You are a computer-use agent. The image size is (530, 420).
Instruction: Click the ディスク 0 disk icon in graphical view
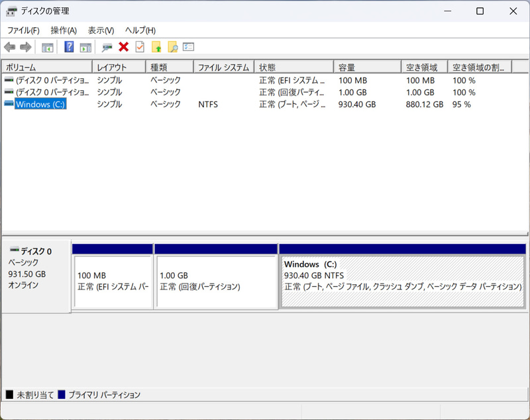(x=14, y=250)
